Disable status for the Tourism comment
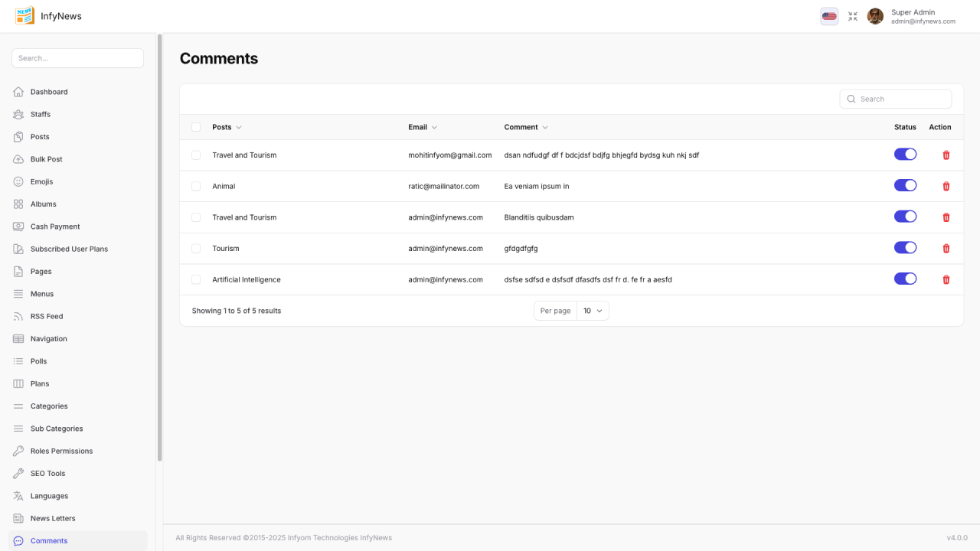The width and height of the screenshot is (980, 551). click(x=905, y=248)
